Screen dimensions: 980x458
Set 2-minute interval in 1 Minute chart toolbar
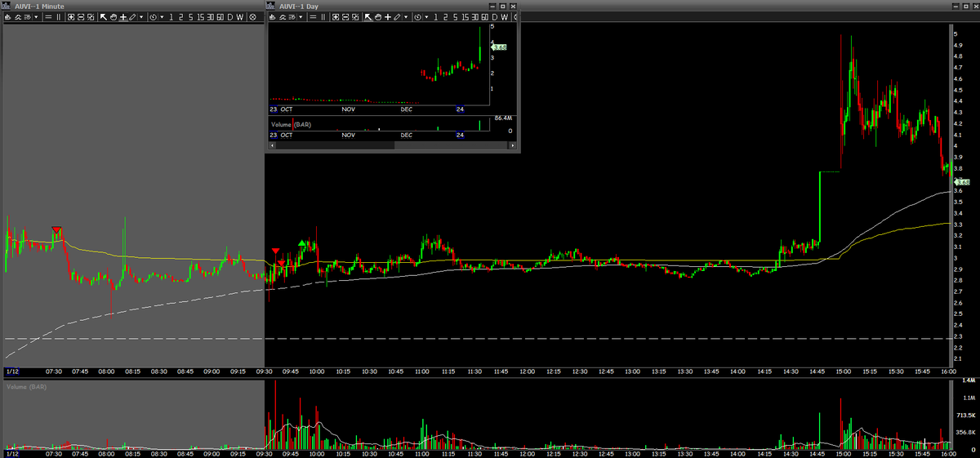point(181,17)
